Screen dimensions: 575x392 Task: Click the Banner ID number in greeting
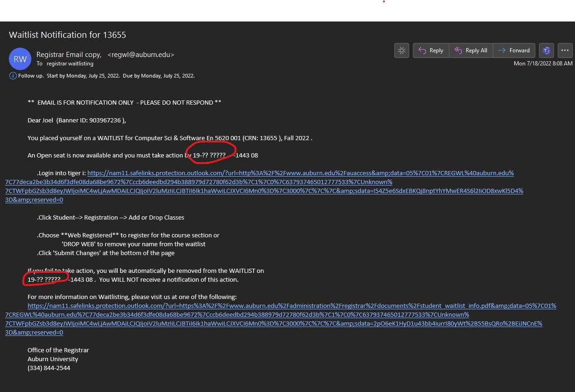click(x=108, y=120)
